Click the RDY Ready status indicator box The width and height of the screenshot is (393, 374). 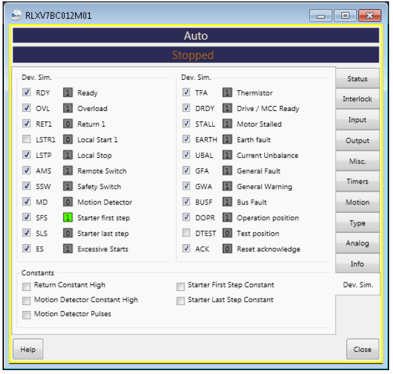coord(68,92)
